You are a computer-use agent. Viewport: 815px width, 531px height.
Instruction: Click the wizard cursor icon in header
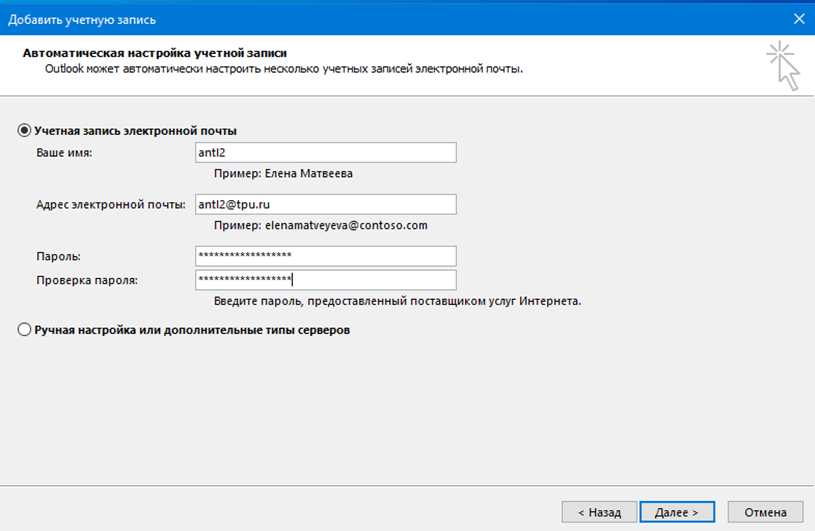(783, 65)
